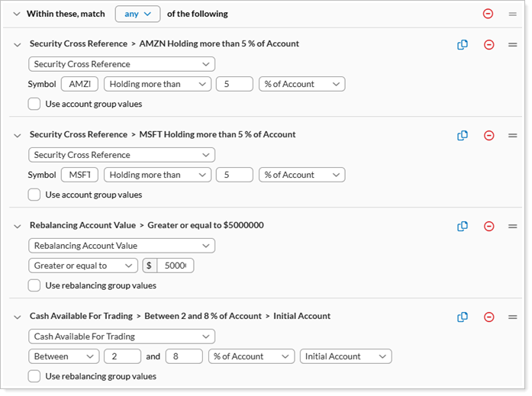
Task: Collapse the AMZN Security Cross Reference rule
Action: tap(18, 45)
